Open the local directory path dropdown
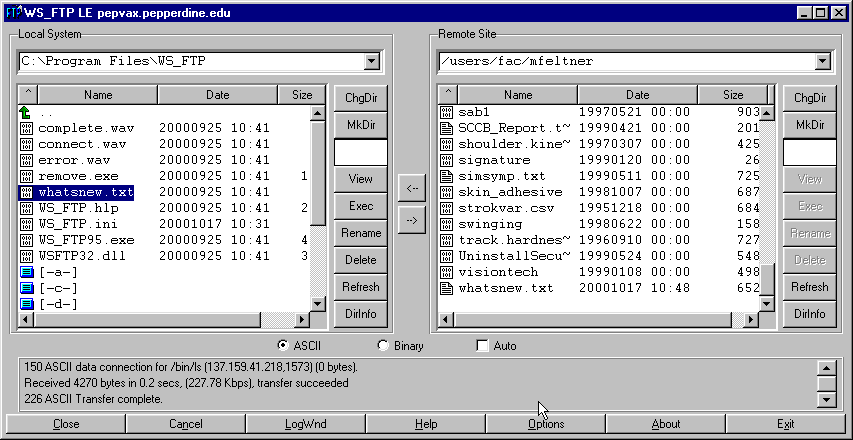This screenshot has width=853, height=440. pos(372,61)
